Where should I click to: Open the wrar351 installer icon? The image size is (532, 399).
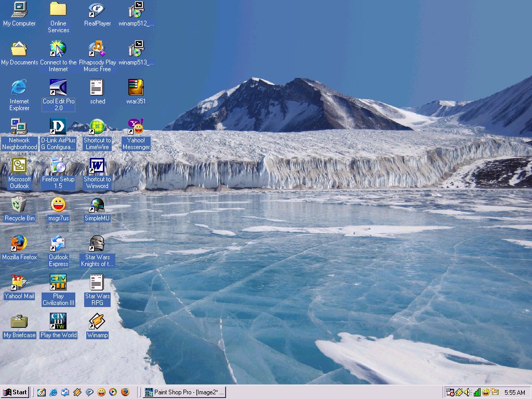point(136,87)
